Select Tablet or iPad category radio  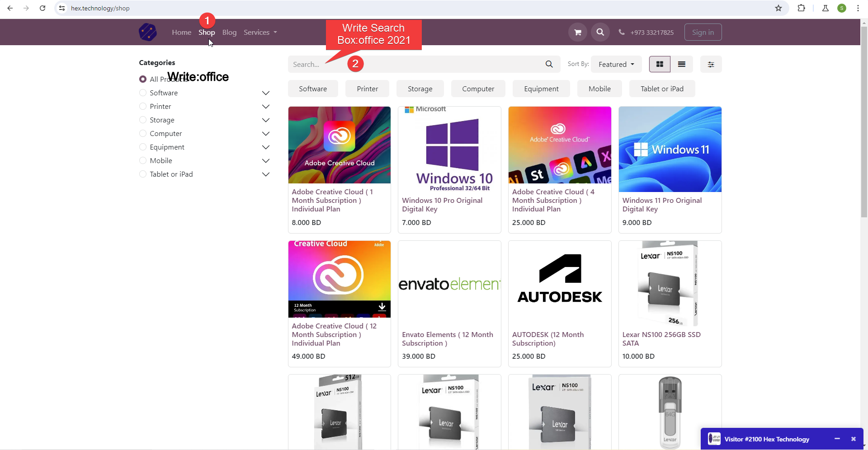[143, 174]
